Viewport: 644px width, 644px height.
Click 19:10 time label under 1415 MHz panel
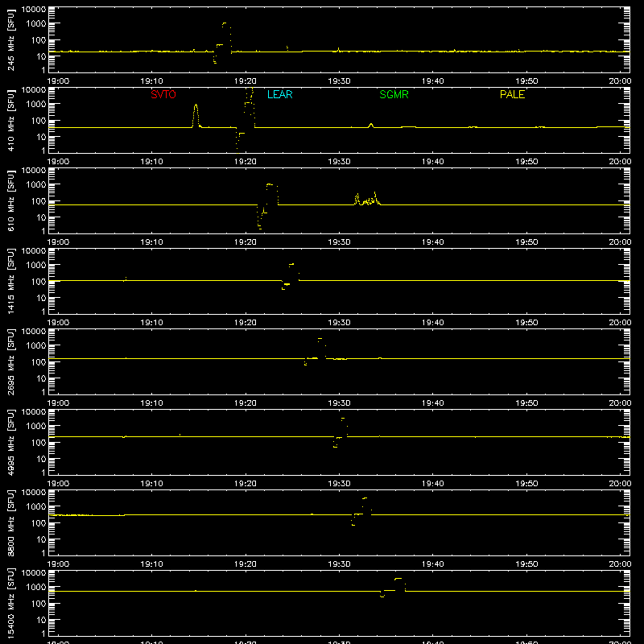tap(151, 323)
